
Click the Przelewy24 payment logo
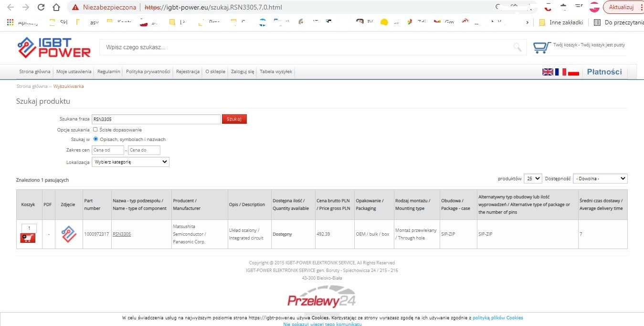321,298
